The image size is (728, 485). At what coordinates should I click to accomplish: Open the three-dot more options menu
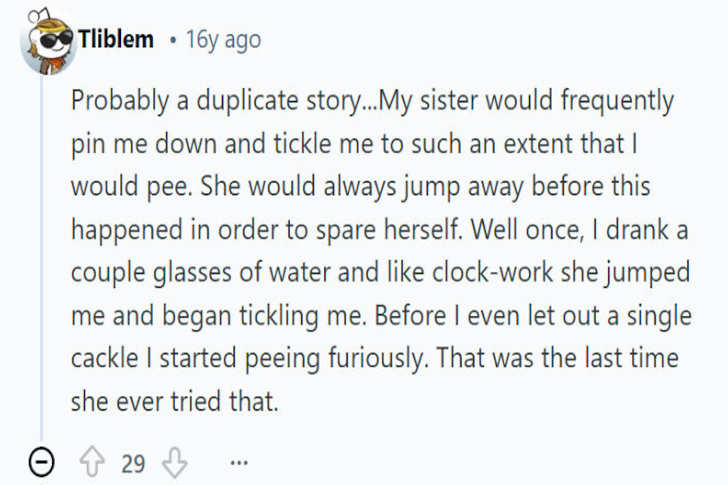coord(238,463)
